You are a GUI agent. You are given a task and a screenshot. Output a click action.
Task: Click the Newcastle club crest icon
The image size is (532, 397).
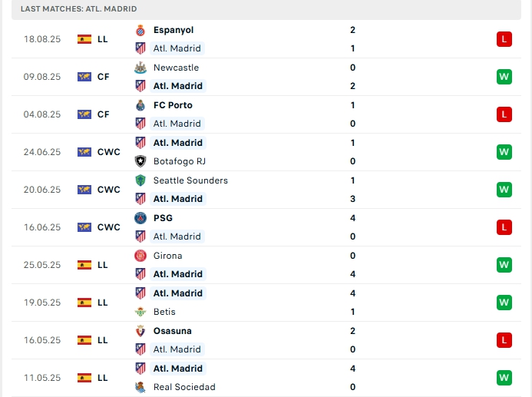[140, 68]
